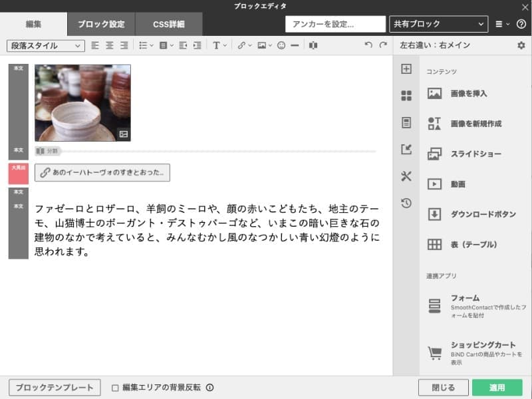Align text right in toolbar
Screen dimensions: 532x399
tap(124, 45)
